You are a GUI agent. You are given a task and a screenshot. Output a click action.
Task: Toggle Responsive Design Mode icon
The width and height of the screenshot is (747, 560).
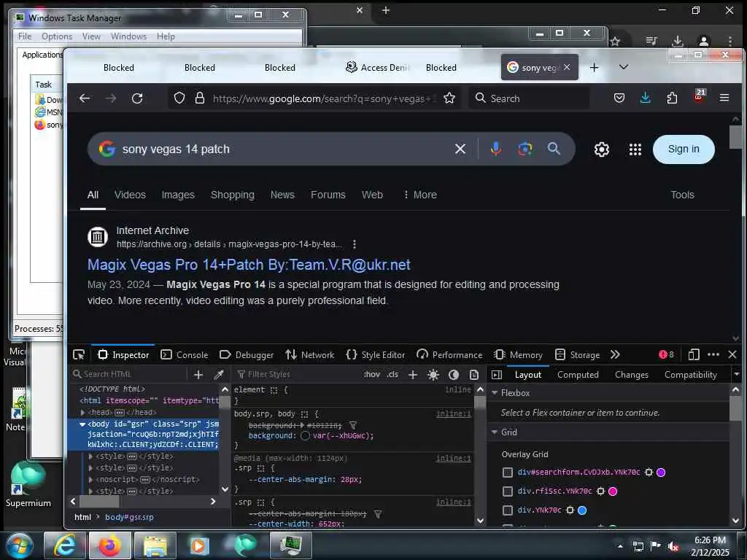694,355
